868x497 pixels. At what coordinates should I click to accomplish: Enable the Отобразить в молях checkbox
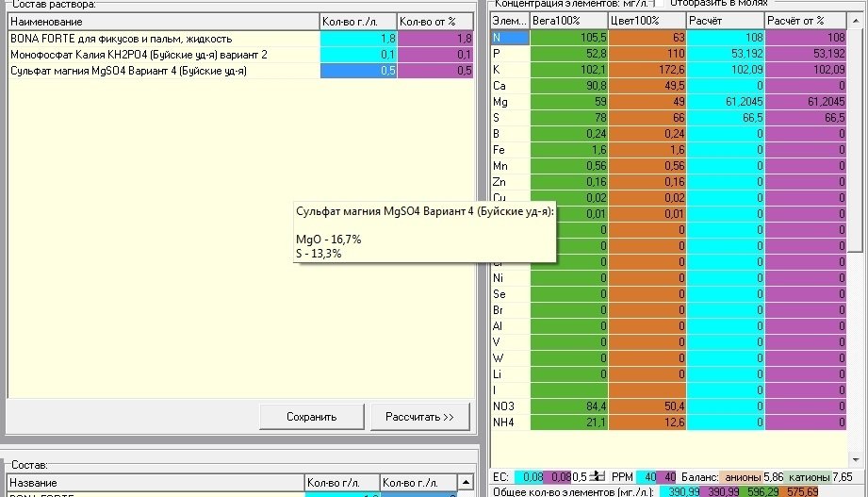pos(660,4)
